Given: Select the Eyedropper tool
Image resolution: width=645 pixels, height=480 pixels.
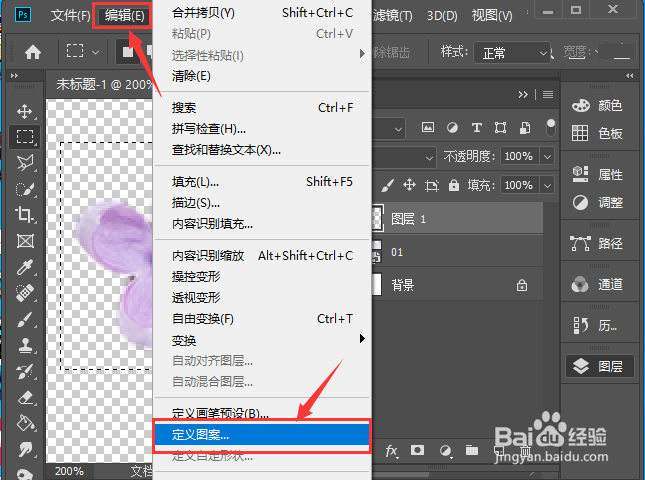Looking at the screenshot, I should click(25, 267).
